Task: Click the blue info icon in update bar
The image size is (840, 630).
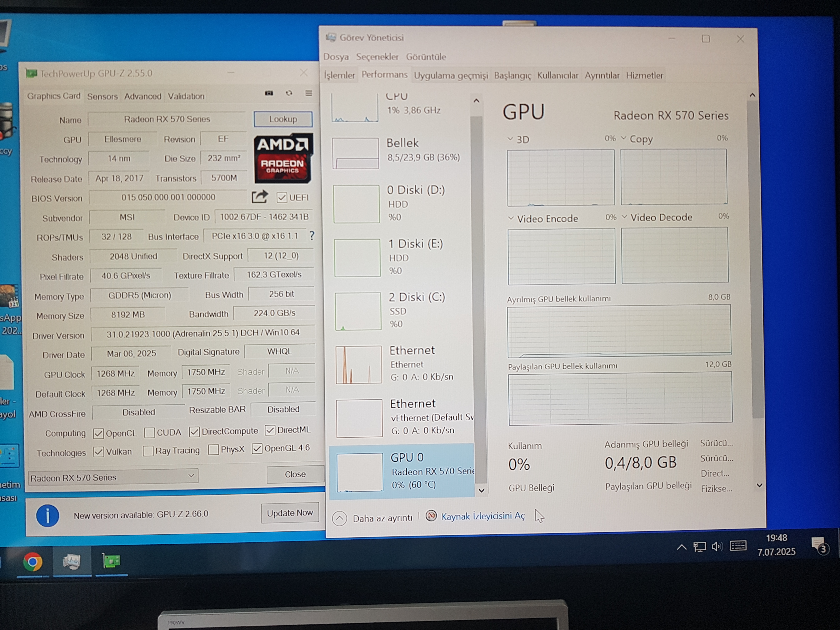Action: [x=47, y=515]
